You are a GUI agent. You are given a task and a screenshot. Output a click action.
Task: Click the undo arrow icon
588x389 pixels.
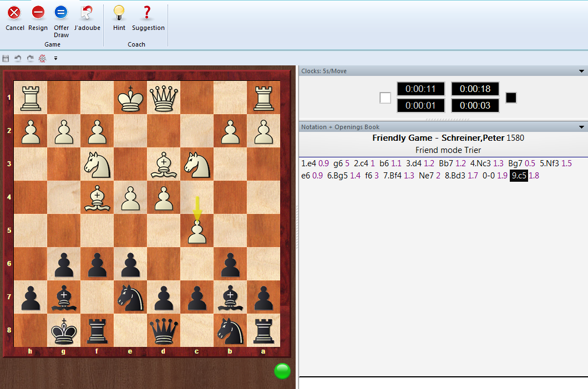pos(18,58)
